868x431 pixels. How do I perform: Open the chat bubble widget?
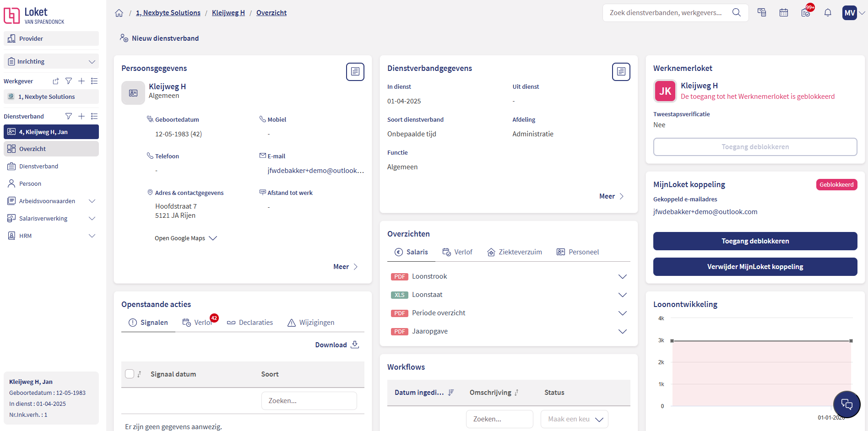pyautogui.click(x=846, y=404)
